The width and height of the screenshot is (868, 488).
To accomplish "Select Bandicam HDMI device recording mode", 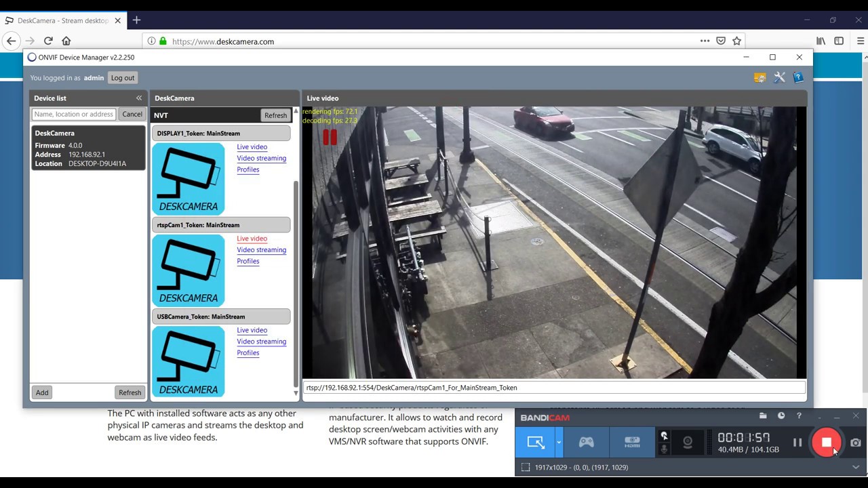I will pyautogui.click(x=632, y=443).
